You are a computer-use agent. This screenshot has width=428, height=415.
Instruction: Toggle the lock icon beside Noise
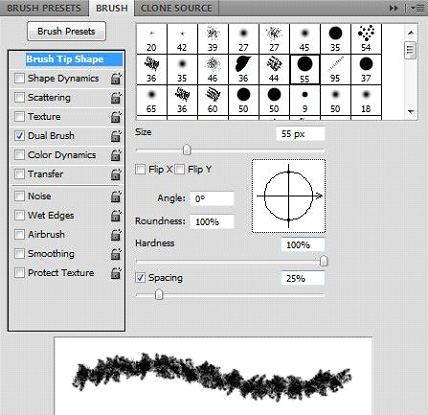click(x=116, y=197)
